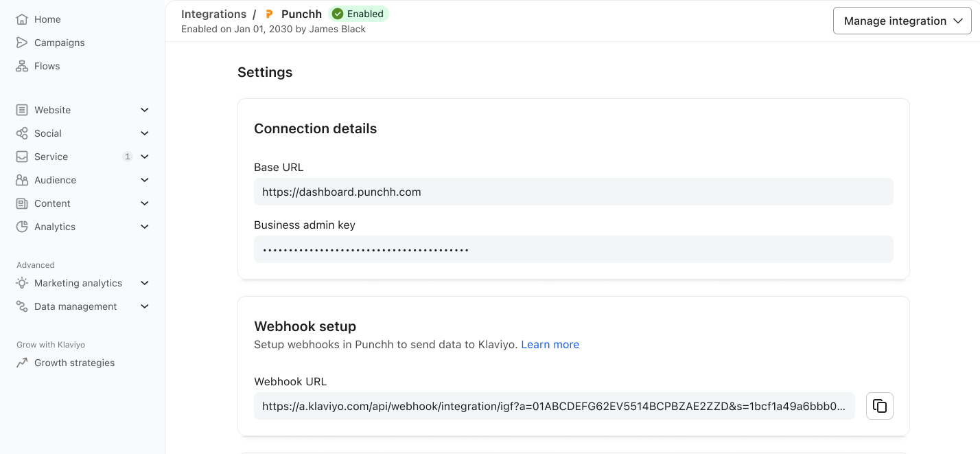Click the Webhook URL label
Viewport: 980px width, 454px height.
tap(290, 382)
